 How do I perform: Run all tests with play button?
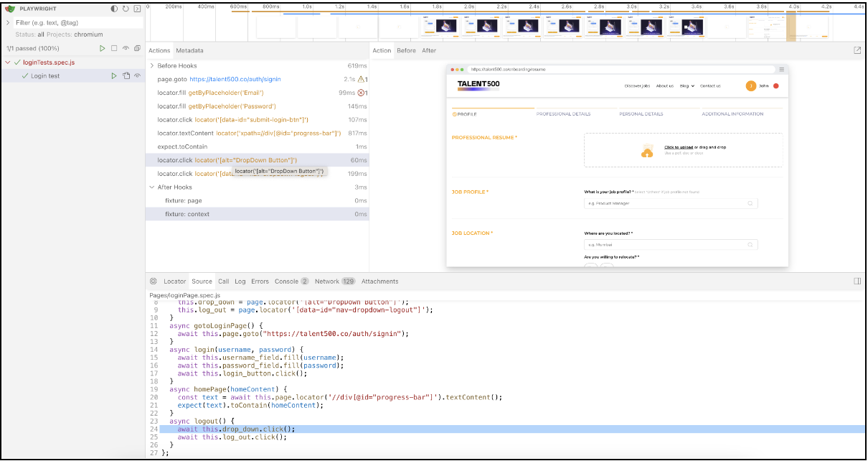point(103,48)
